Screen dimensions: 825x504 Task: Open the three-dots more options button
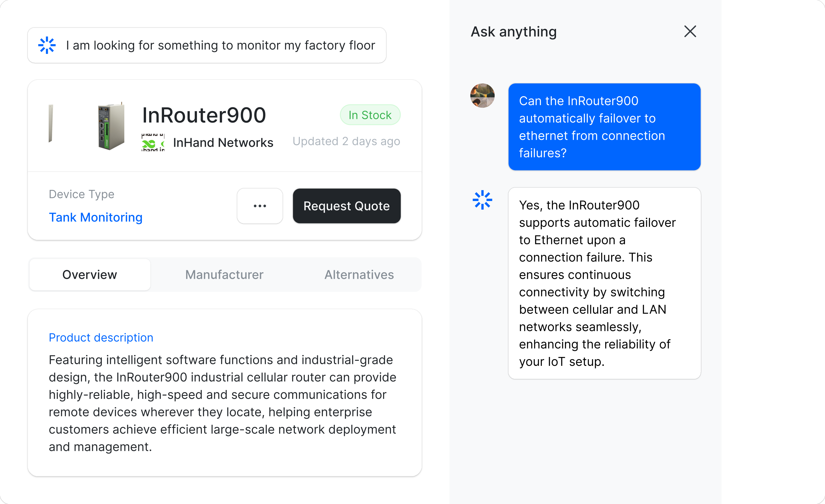coord(260,206)
